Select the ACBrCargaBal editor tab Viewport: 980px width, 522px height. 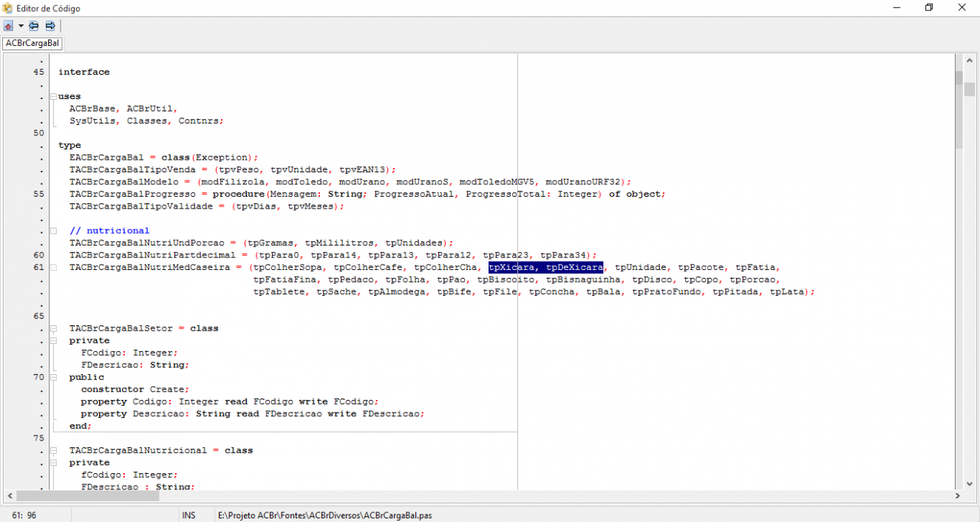click(32, 44)
